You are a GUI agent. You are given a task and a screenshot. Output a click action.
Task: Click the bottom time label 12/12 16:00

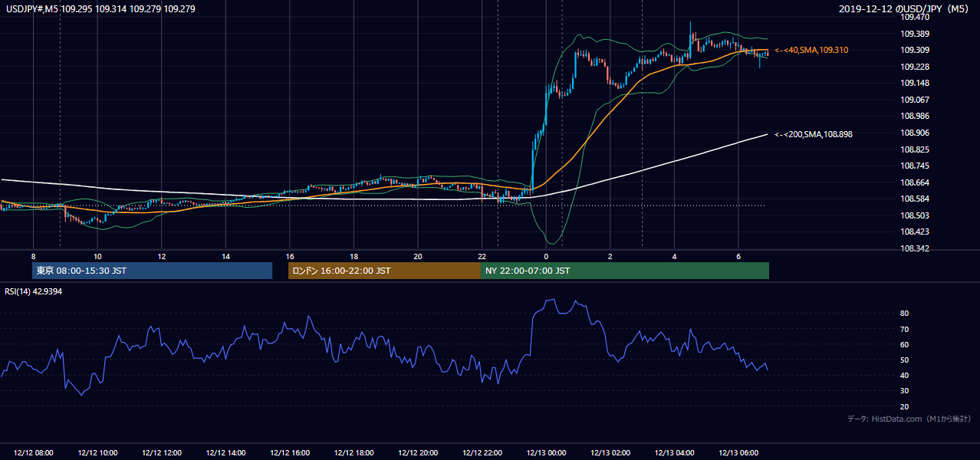click(290, 453)
